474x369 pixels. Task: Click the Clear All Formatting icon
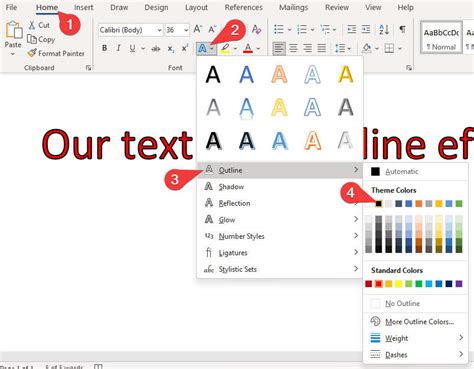click(x=256, y=29)
